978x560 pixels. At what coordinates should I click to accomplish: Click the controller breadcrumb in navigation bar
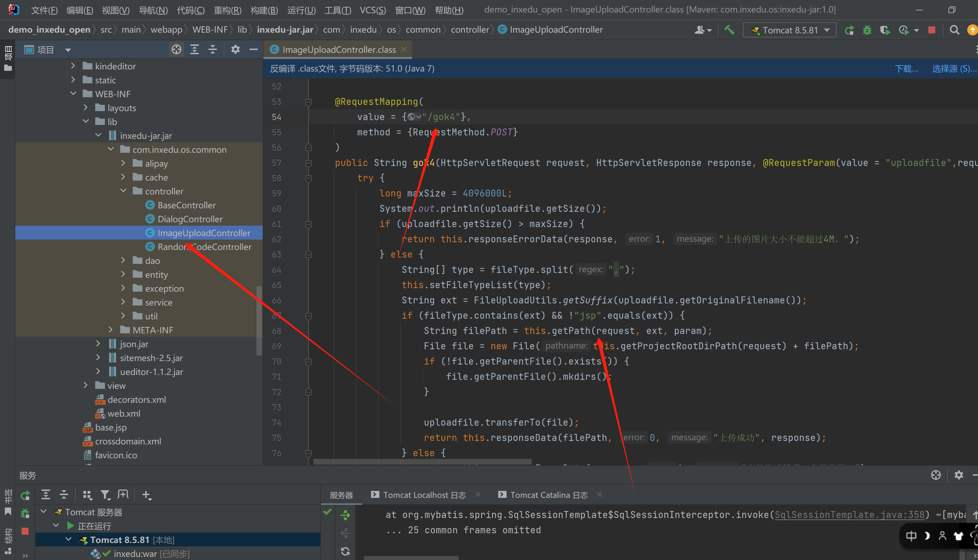470,30
